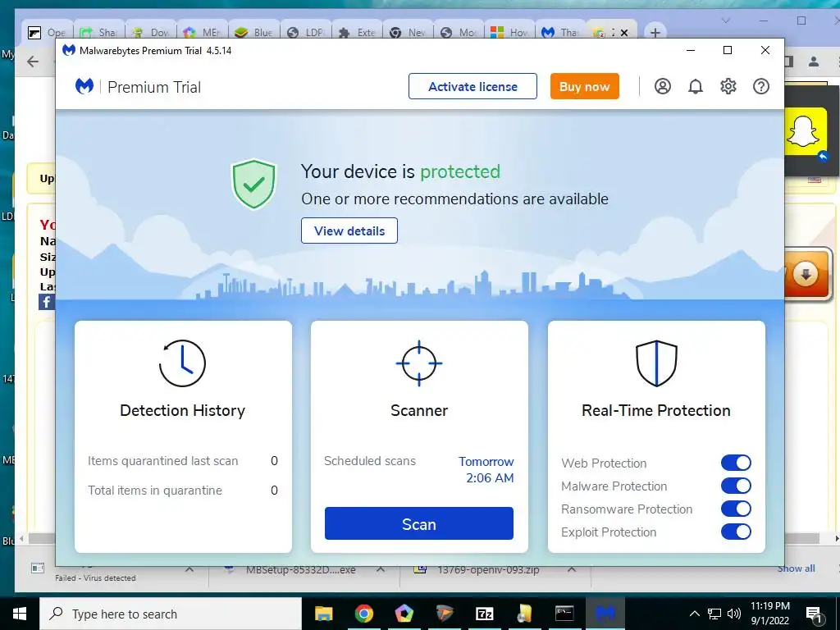Expand options for openiv-093.zip download
Image resolution: width=840 pixels, height=630 pixels.
click(x=572, y=569)
